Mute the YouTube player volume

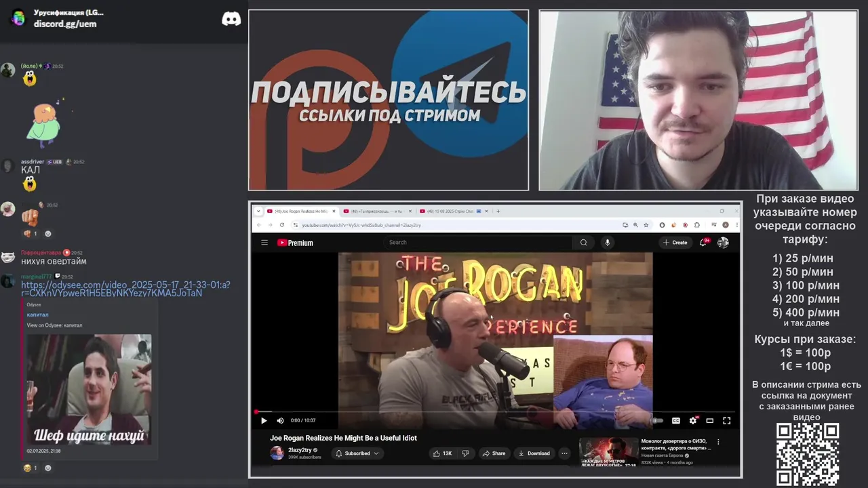tap(280, 420)
